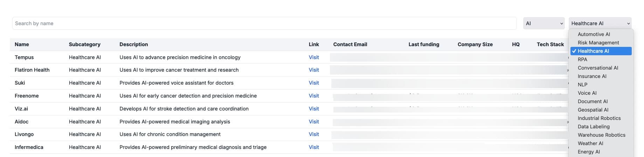Pick RPA from the subcategory list
The width and height of the screenshot is (644, 157).
coord(582,59)
